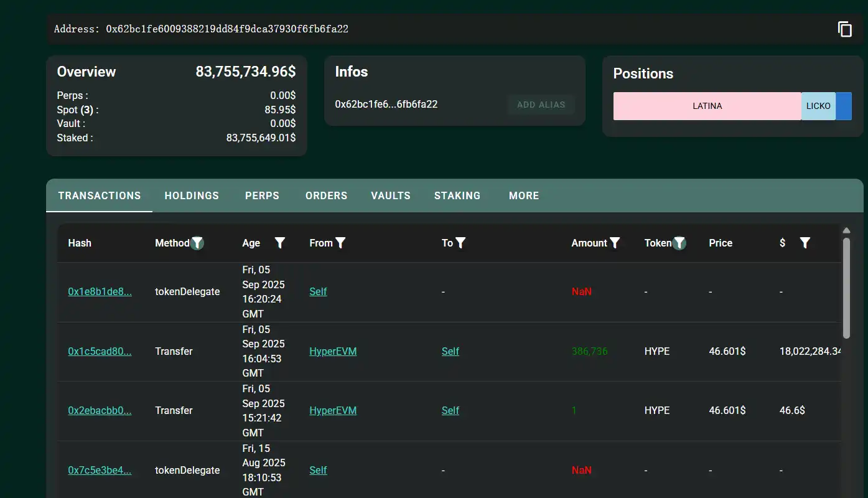Click HyperEVM sender in 386,736 HYPE transfer
Image resolution: width=868 pixels, height=498 pixels.
(x=333, y=352)
